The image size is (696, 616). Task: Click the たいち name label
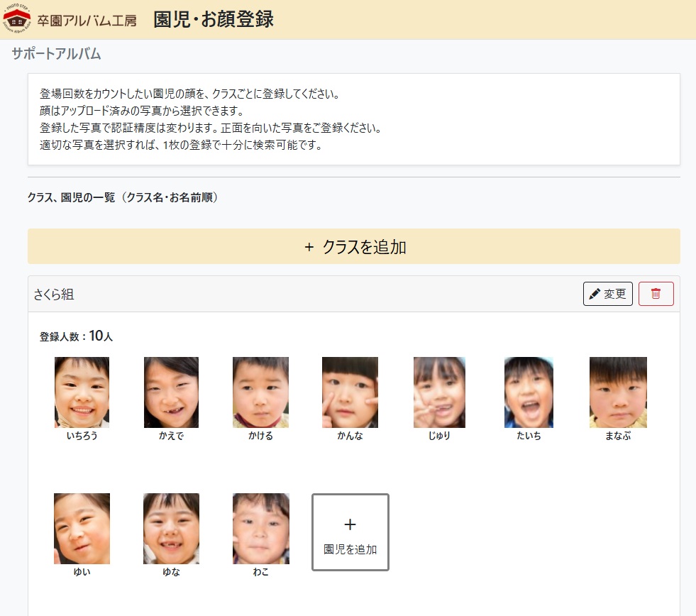coord(529,436)
